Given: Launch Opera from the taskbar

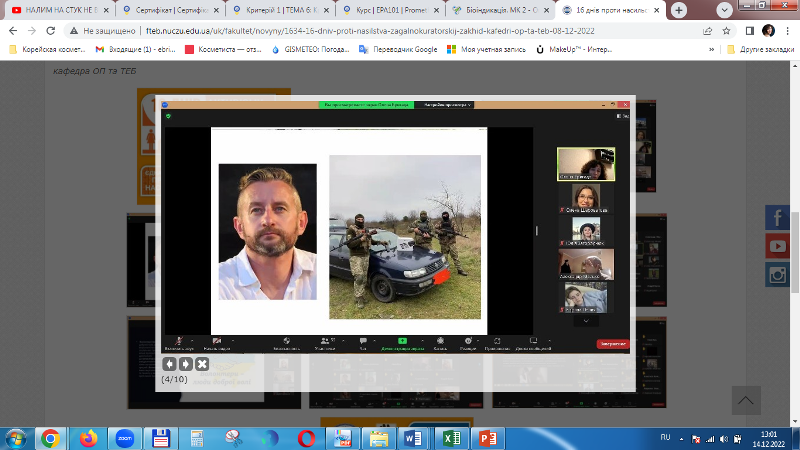Looking at the screenshot, I should point(306,439).
